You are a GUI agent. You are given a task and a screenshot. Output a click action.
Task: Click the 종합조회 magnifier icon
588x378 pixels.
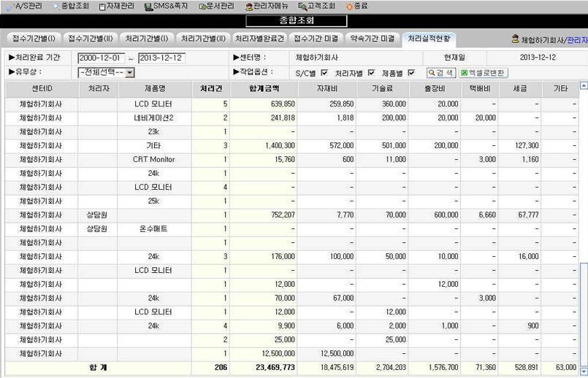(x=56, y=6)
